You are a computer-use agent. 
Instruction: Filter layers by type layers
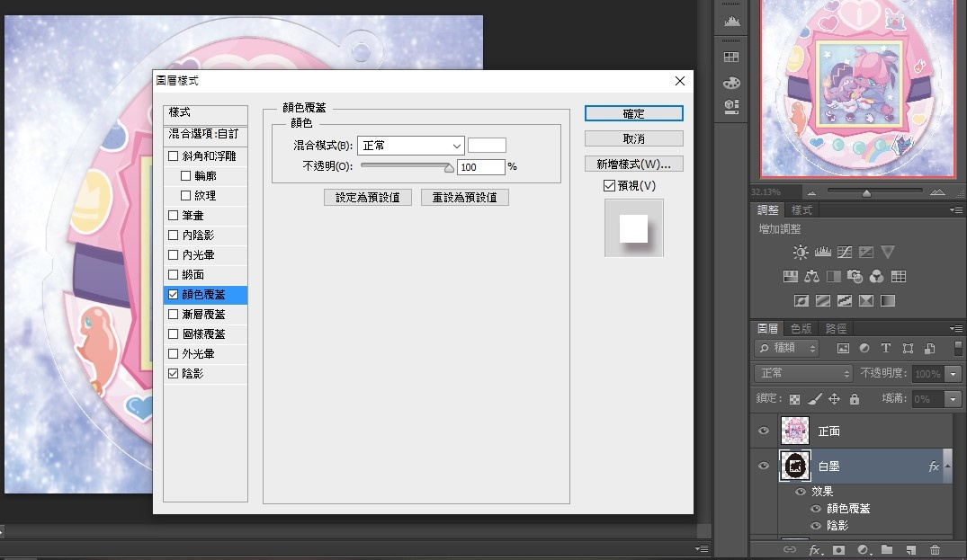(886, 348)
